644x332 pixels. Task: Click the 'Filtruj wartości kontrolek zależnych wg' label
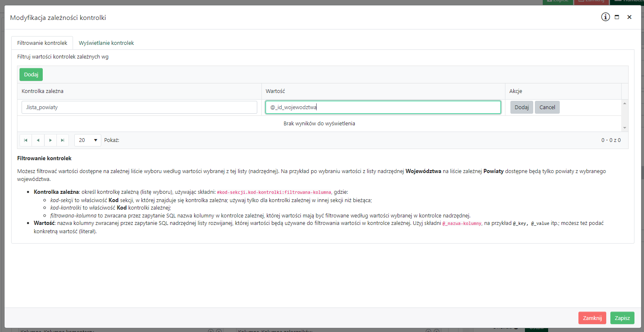pos(63,56)
